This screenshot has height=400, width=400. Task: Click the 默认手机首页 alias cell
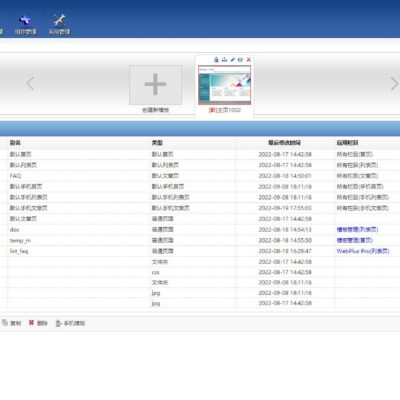pos(26,186)
